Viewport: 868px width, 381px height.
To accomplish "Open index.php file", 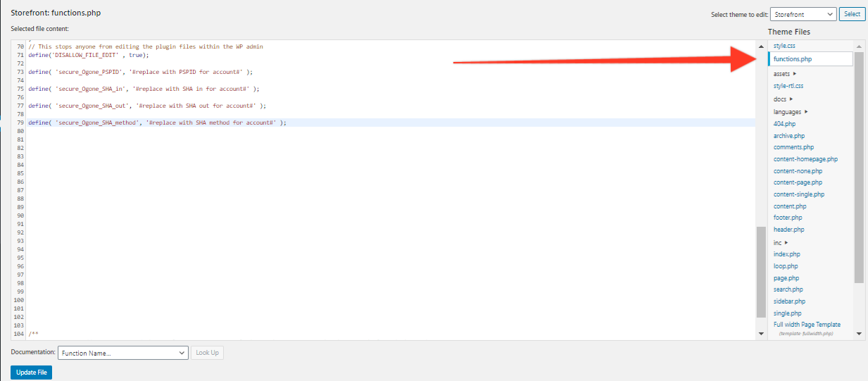I will pyautogui.click(x=787, y=254).
